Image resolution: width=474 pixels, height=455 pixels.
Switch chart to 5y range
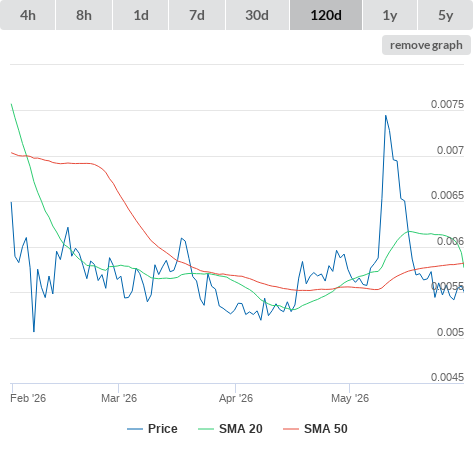(445, 15)
